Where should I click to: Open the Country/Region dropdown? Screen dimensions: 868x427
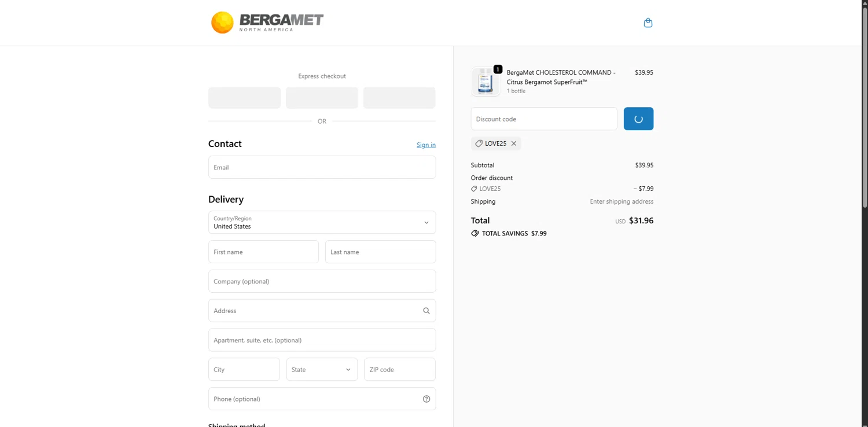(322, 222)
